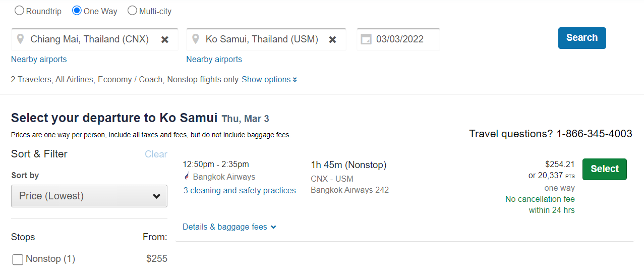This screenshot has width=644, height=274.
Task: Open the calendar icon date picker
Action: pyautogui.click(x=366, y=39)
